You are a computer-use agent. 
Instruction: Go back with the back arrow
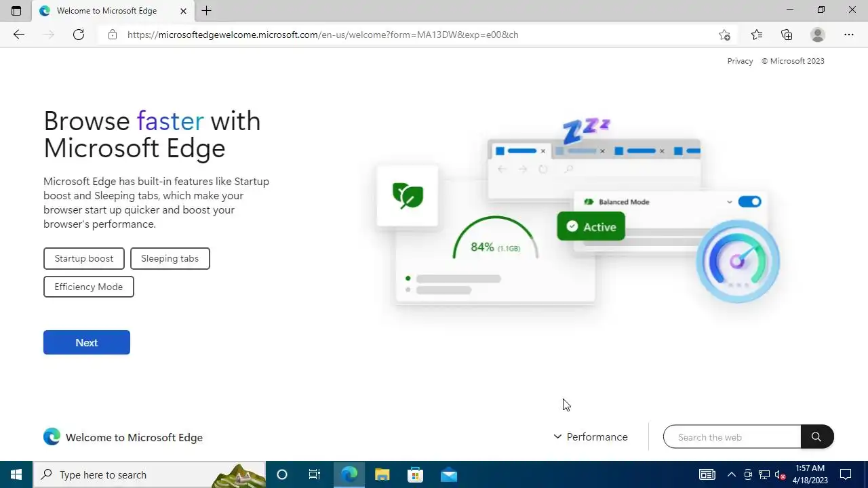point(18,35)
